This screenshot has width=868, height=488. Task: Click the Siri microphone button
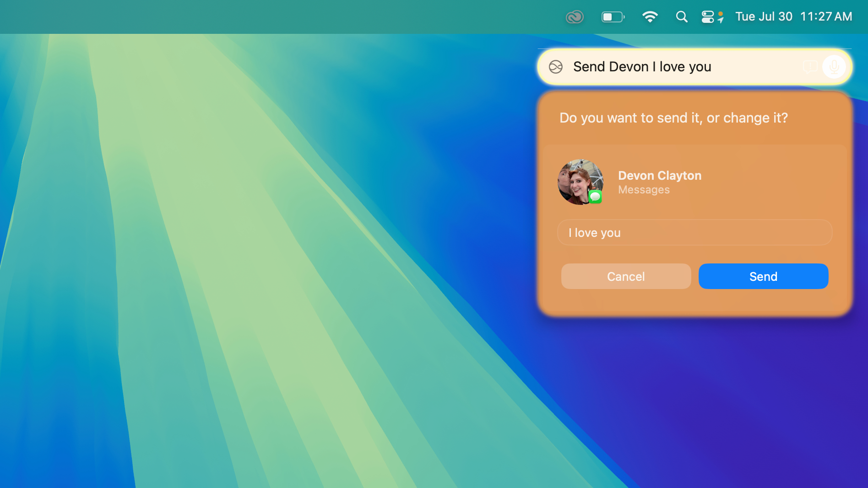click(x=834, y=67)
